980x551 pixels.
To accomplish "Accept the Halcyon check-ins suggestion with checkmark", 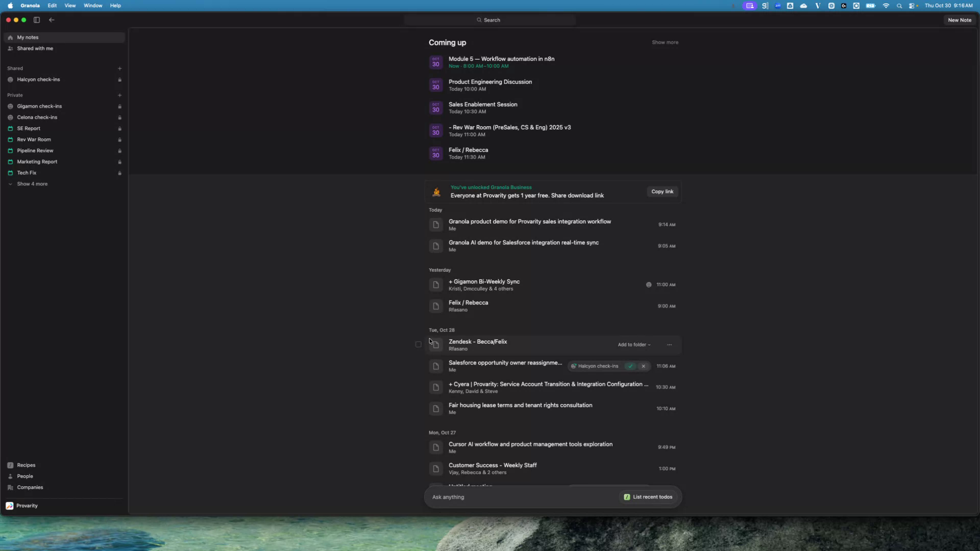I will pyautogui.click(x=630, y=366).
